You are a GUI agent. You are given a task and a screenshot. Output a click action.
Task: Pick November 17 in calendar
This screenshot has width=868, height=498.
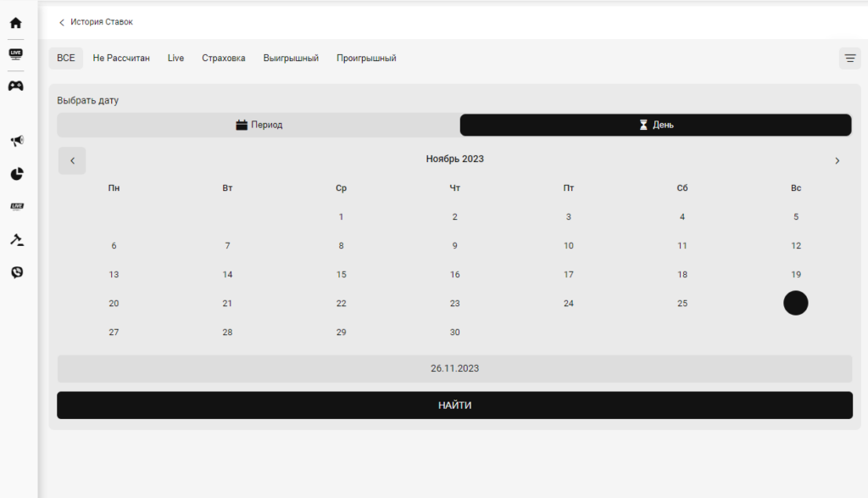[569, 274]
